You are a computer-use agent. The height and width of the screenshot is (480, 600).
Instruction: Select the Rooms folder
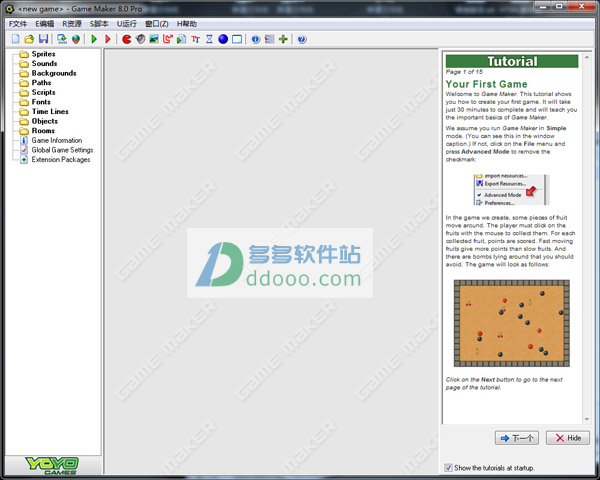tap(43, 131)
